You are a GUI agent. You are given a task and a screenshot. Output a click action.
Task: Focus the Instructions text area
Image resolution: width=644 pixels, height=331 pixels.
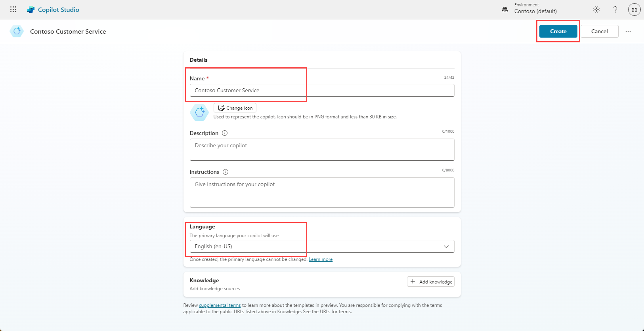click(x=322, y=192)
